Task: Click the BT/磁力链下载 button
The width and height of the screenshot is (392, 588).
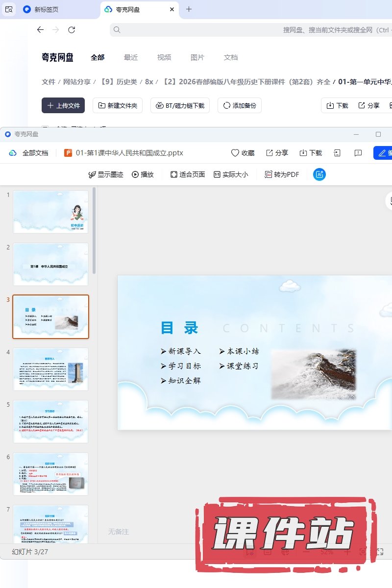Action: tap(180, 105)
